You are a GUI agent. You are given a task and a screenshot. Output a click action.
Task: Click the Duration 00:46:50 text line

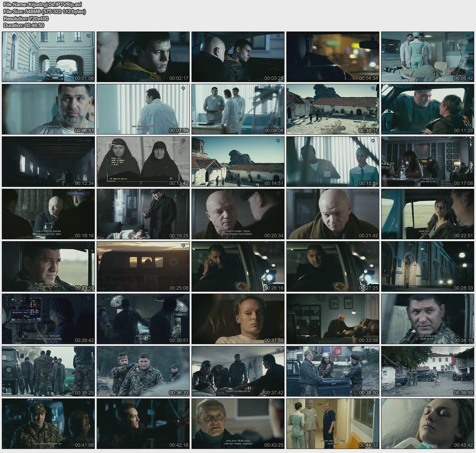pyautogui.click(x=24, y=25)
